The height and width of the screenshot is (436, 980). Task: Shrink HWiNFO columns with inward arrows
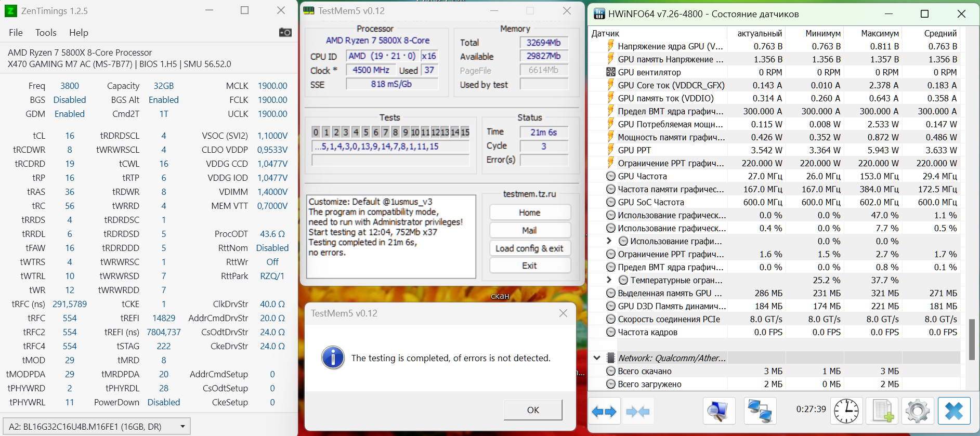[x=637, y=412]
